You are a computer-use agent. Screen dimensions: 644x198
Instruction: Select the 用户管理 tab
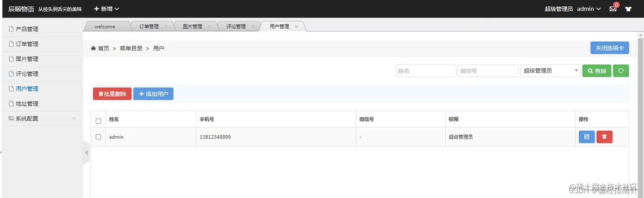(279, 26)
